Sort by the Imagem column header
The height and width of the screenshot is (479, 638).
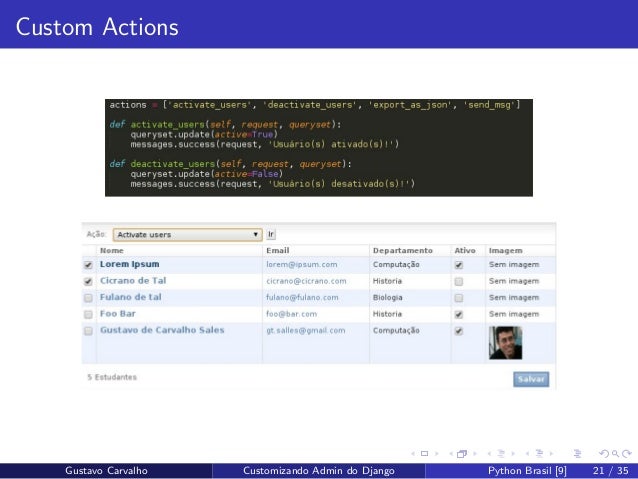coord(506,251)
